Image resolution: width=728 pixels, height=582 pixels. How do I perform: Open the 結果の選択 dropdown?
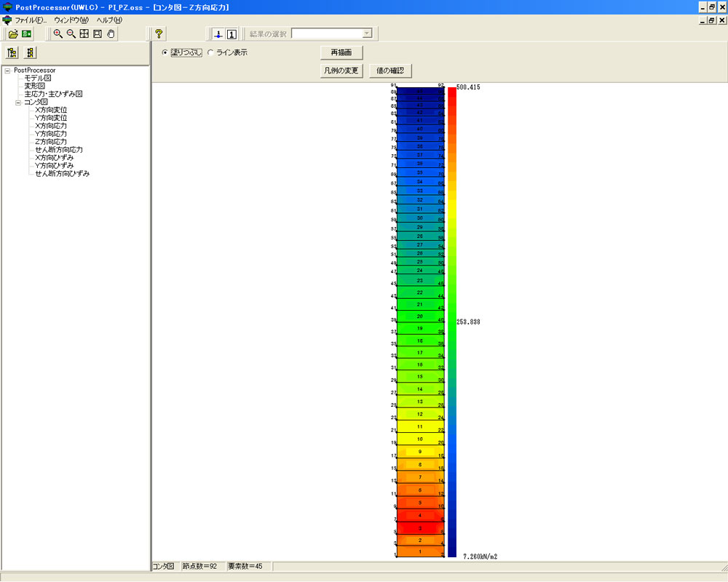coord(367,33)
